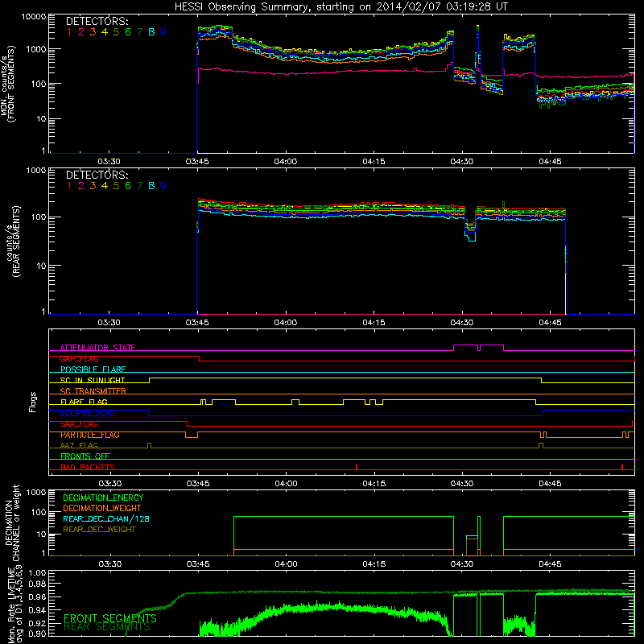Select detector 3 in rear segments legend
644x644 pixels.
tap(93, 186)
